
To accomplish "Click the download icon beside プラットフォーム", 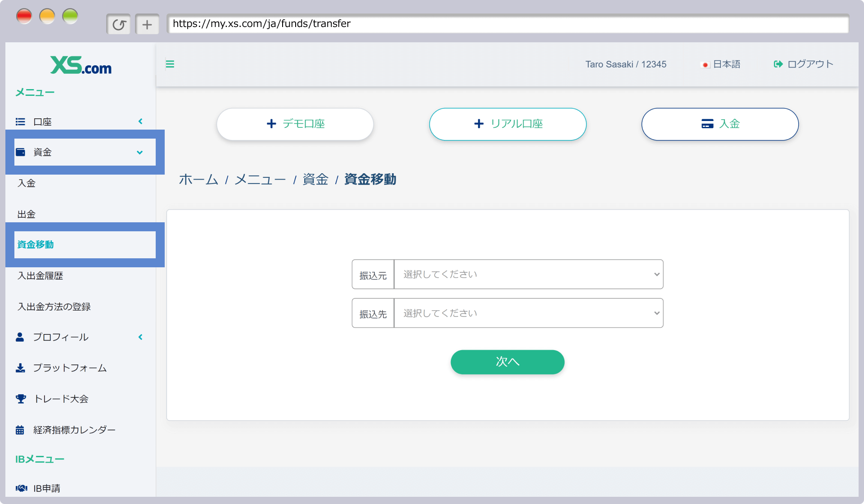I will pyautogui.click(x=20, y=368).
